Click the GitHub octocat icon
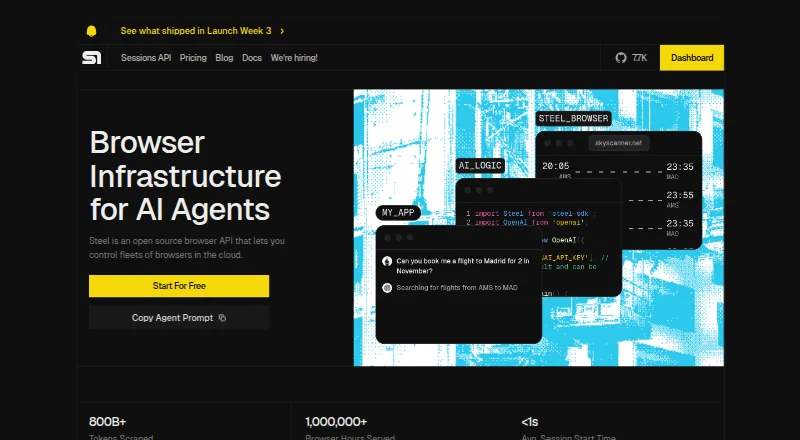This screenshot has width=800, height=440. 621,58
